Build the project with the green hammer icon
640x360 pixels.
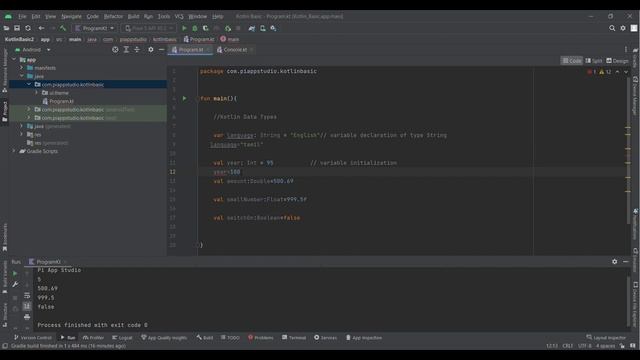pyautogui.click(x=63, y=28)
